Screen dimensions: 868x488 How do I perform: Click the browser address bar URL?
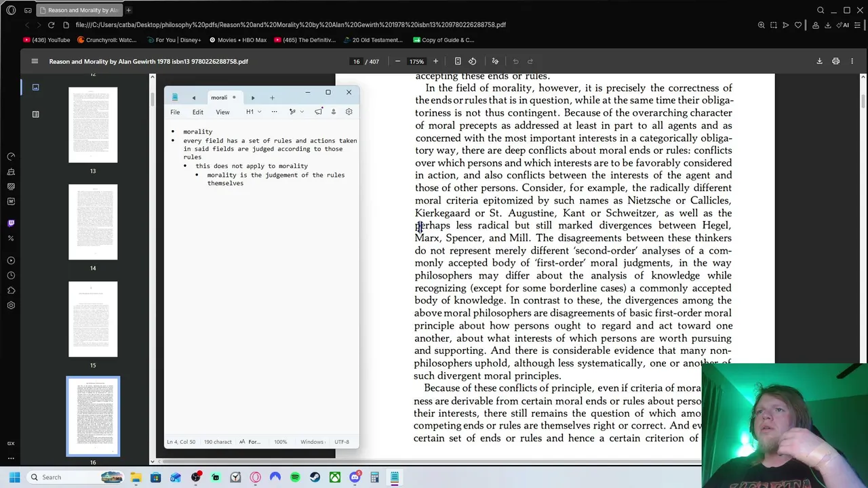pos(290,25)
